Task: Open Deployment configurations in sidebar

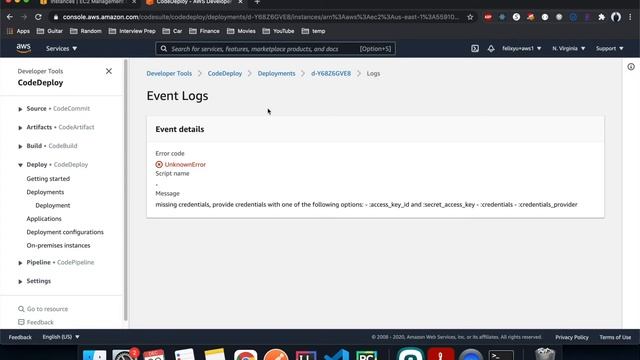Action: 65,232
